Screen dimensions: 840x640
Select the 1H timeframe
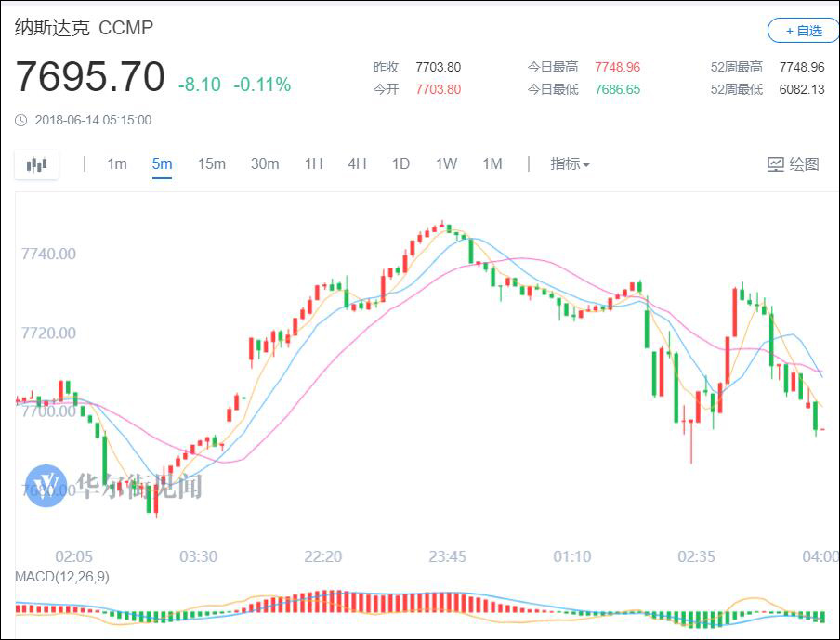(313, 164)
